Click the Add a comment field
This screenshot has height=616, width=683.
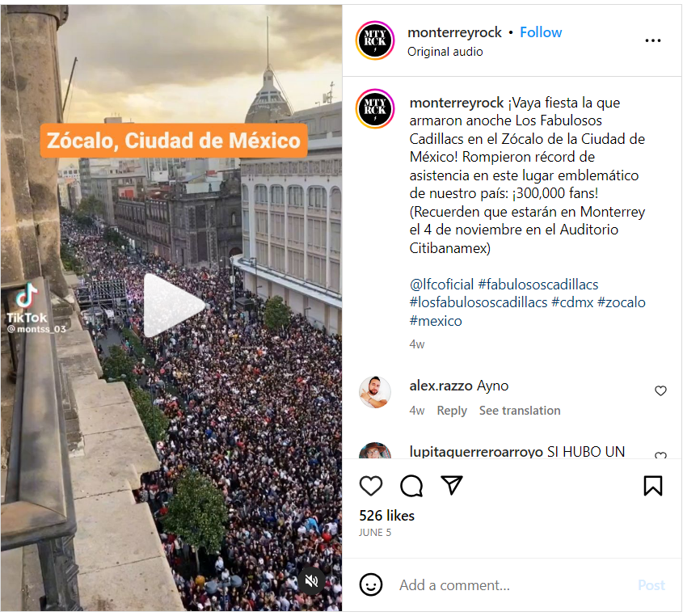click(514, 584)
